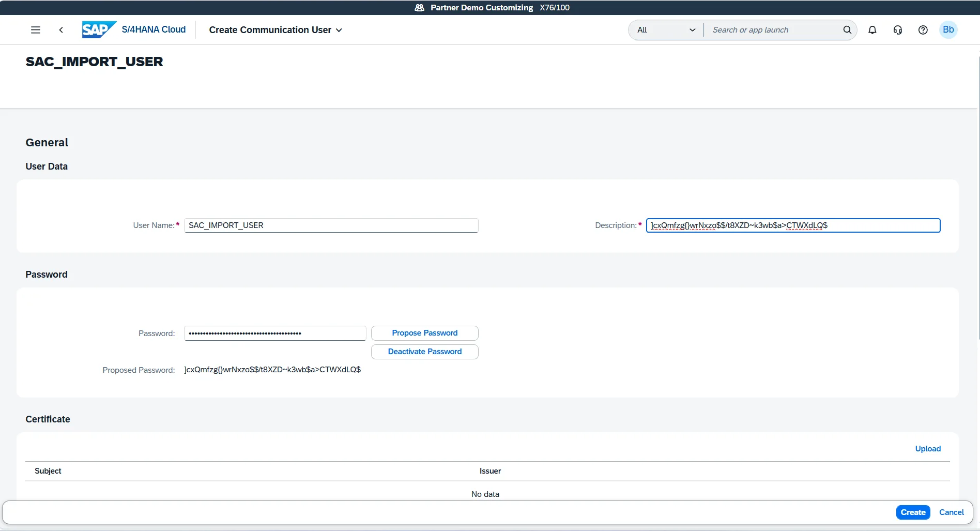Go back using the back arrow
Image resolution: width=980 pixels, height=531 pixels.
[x=61, y=30]
